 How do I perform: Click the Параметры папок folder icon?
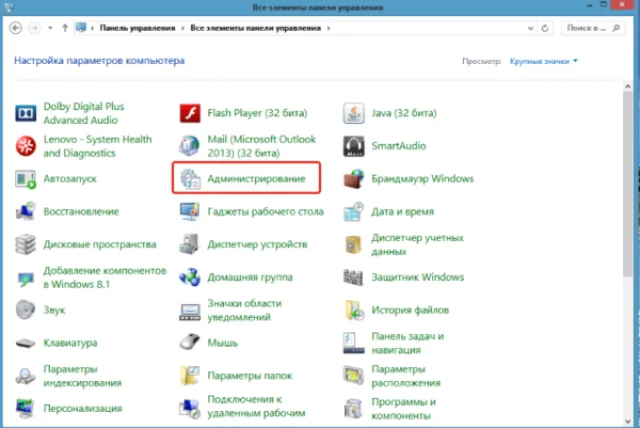[x=190, y=375]
